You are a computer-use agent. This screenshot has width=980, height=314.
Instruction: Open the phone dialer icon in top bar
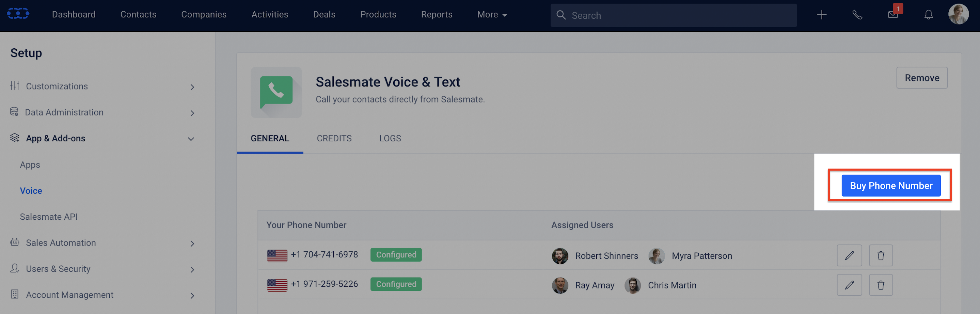pyautogui.click(x=857, y=15)
